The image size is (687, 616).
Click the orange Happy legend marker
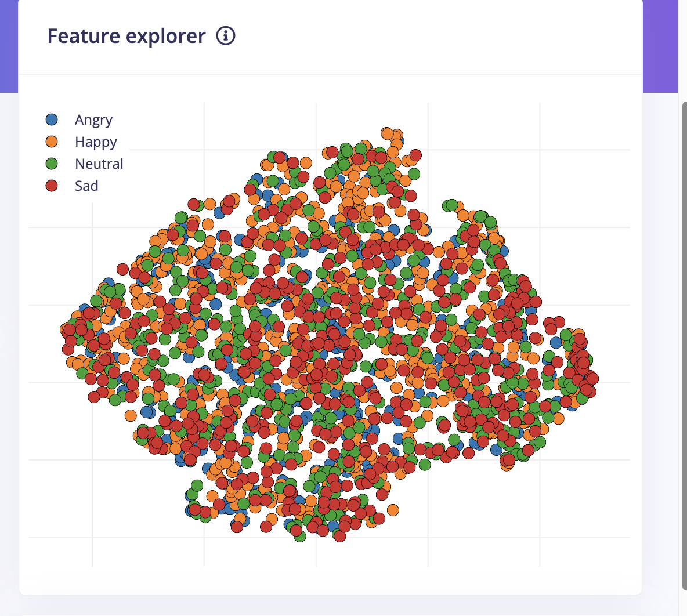point(52,142)
